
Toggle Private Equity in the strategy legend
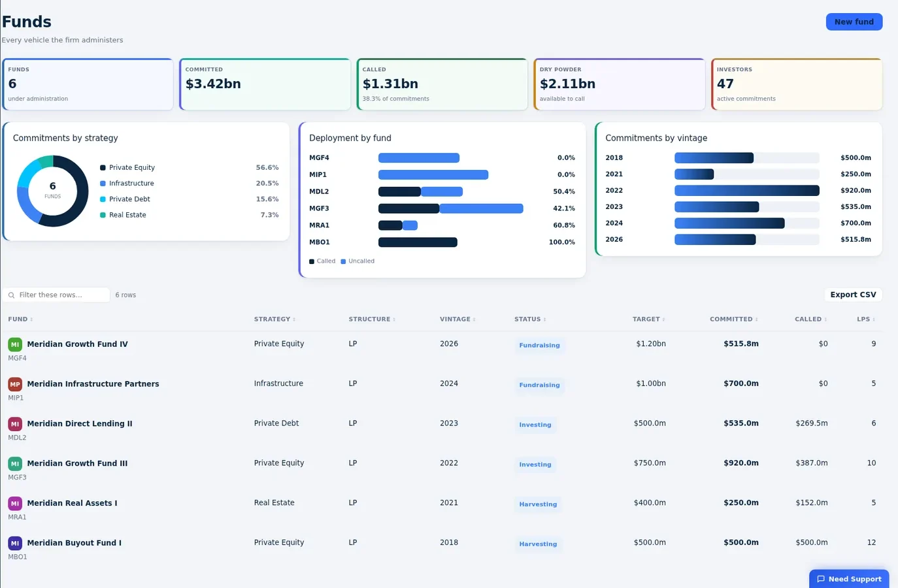tap(127, 168)
